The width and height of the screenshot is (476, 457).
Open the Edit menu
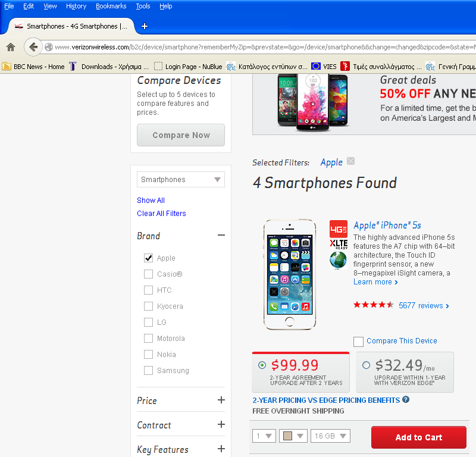click(x=29, y=6)
